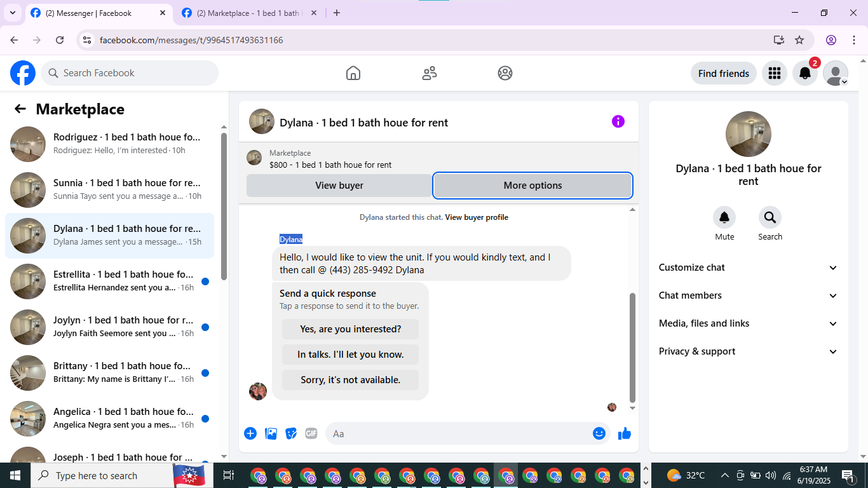Switch to the Messenger | Facebook tab
Viewport: 868px width, 488px height.
(98, 13)
